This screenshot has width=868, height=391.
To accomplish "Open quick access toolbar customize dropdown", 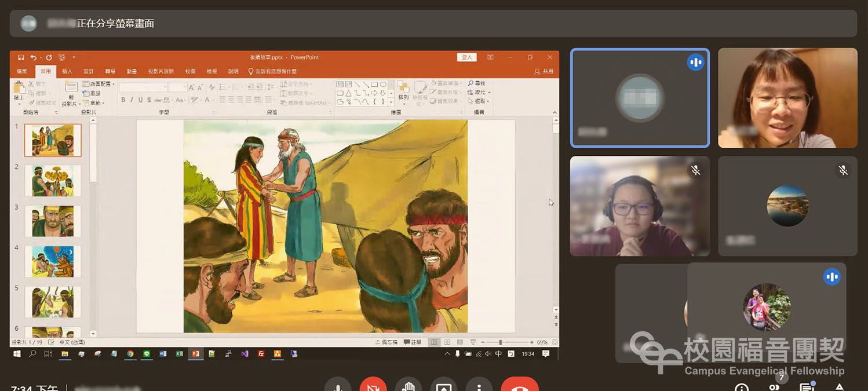I will click(x=74, y=57).
